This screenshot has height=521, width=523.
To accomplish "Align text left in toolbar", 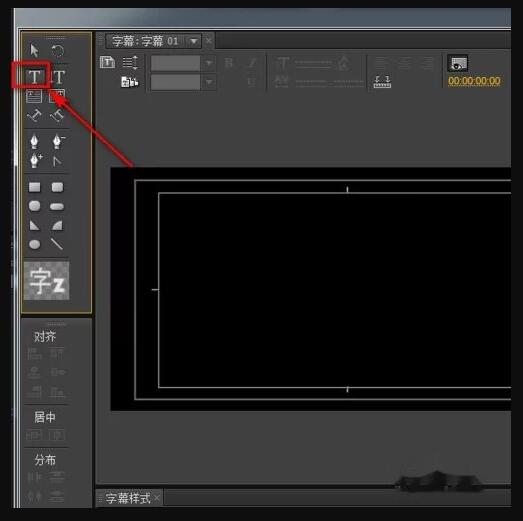I will click(x=382, y=62).
